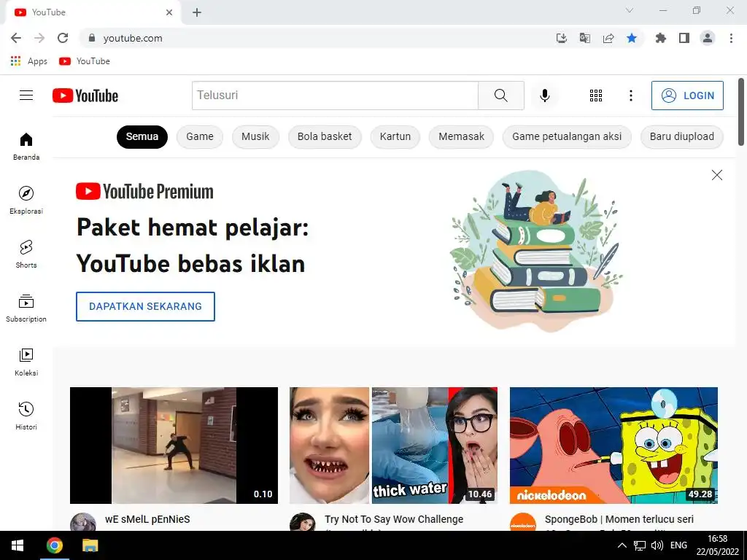Show hidden system tray icons
The image size is (747, 560).
(x=622, y=545)
